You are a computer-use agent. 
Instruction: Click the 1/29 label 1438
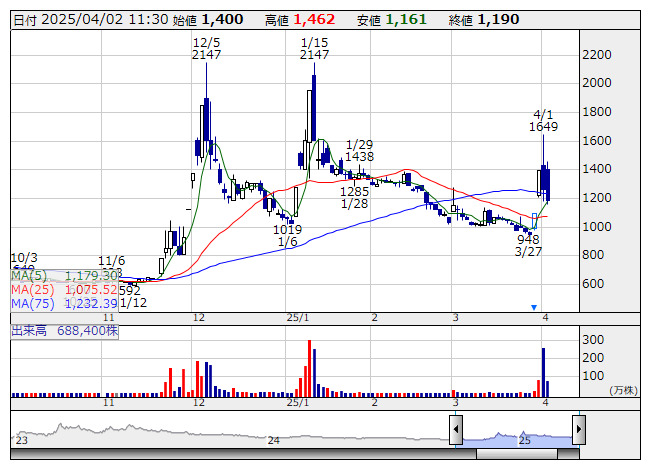click(359, 157)
